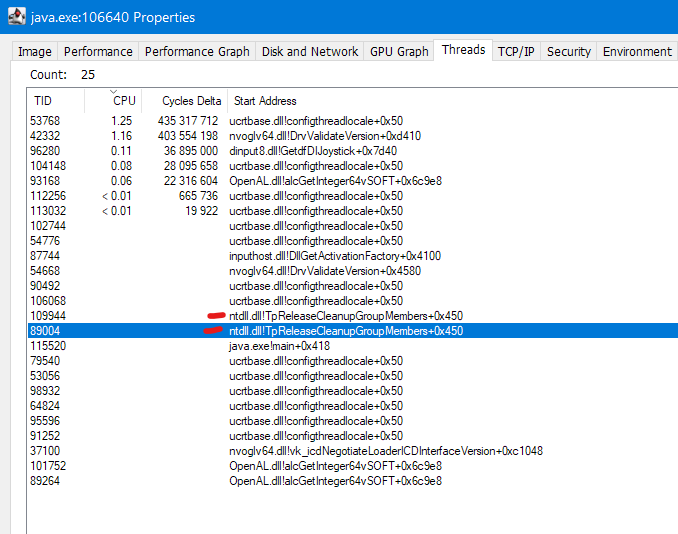Select thread 87744 inputhost.dll row
Viewport: 678px width, 534px height.
(47, 256)
